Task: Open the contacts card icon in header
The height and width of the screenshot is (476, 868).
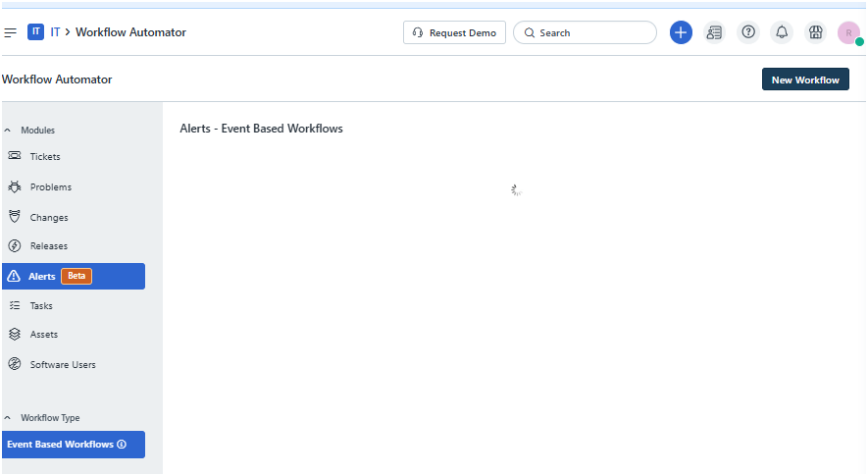Action: click(714, 32)
